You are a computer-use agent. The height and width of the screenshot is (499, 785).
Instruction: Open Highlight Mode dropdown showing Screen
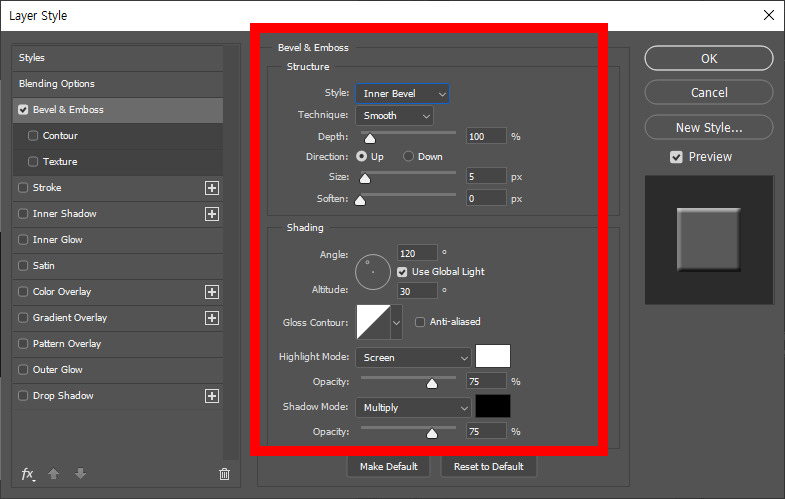pos(414,358)
